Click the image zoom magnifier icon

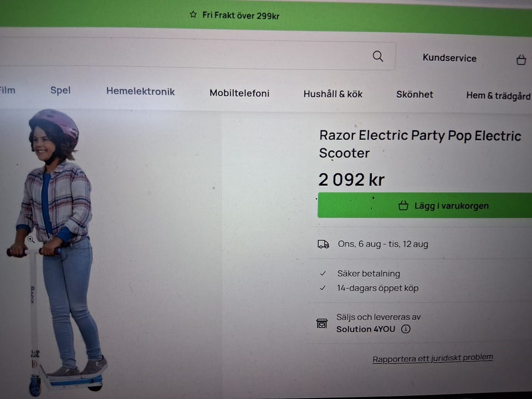click(x=31, y=239)
